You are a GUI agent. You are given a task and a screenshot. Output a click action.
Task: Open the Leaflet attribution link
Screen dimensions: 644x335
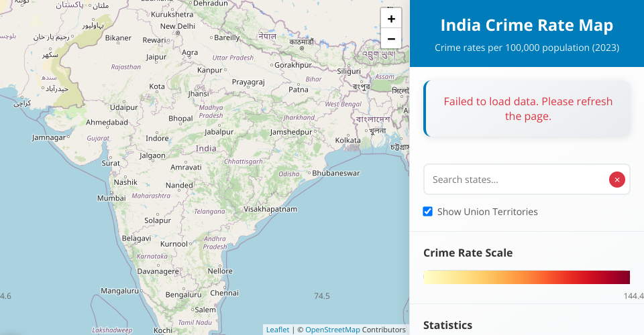coord(278,330)
